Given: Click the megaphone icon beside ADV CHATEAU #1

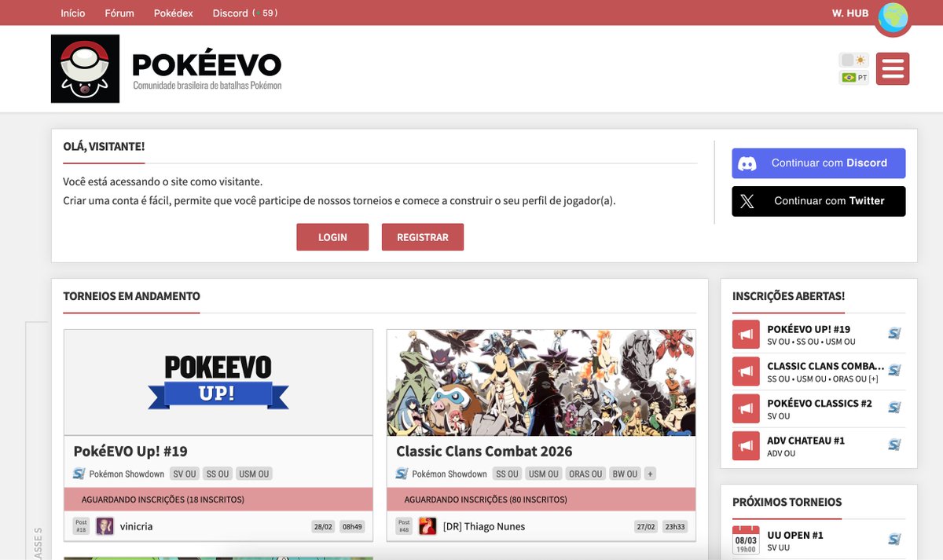Looking at the screenshot, I should click(x=745, y=445).
